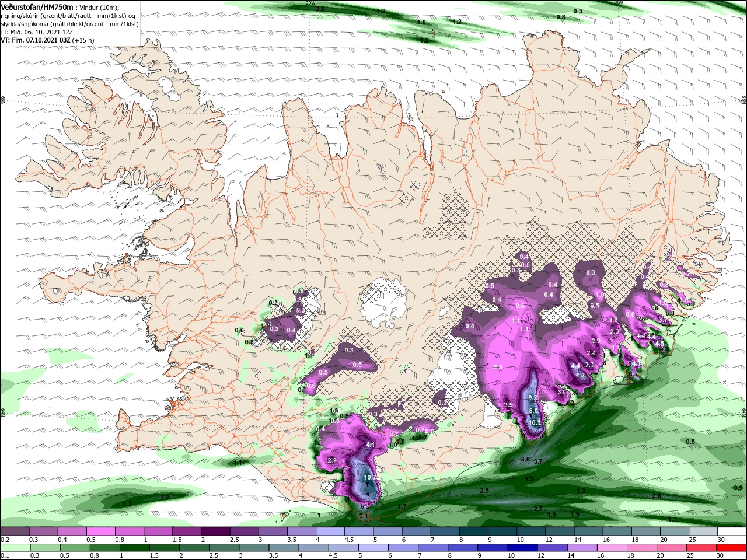Click the 2.0 rain value along the top edge

[x=320, y=9]
